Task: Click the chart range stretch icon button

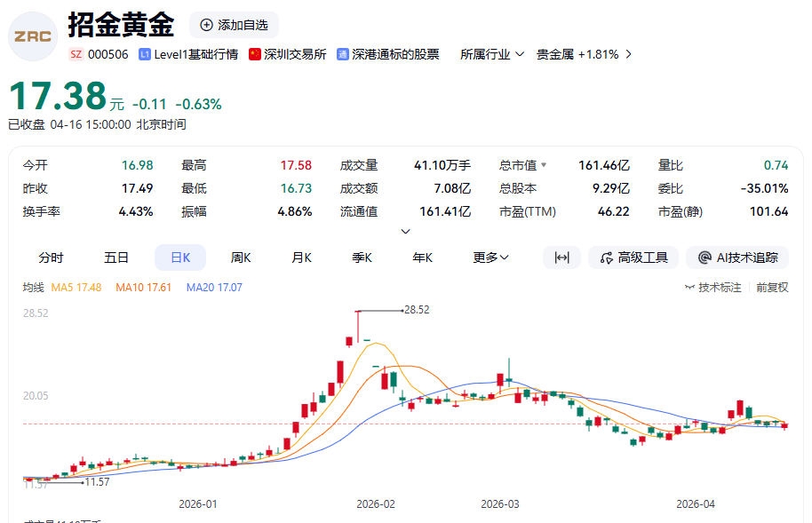Action: click(x=561, y=258)
